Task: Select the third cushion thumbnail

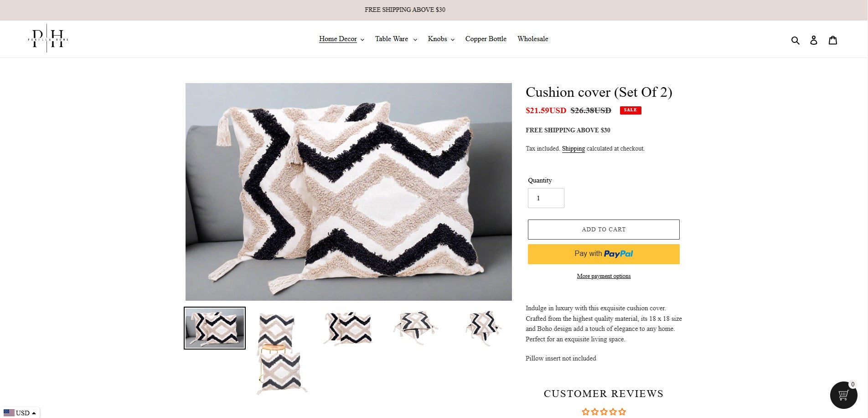Action: tap(348, 328)
